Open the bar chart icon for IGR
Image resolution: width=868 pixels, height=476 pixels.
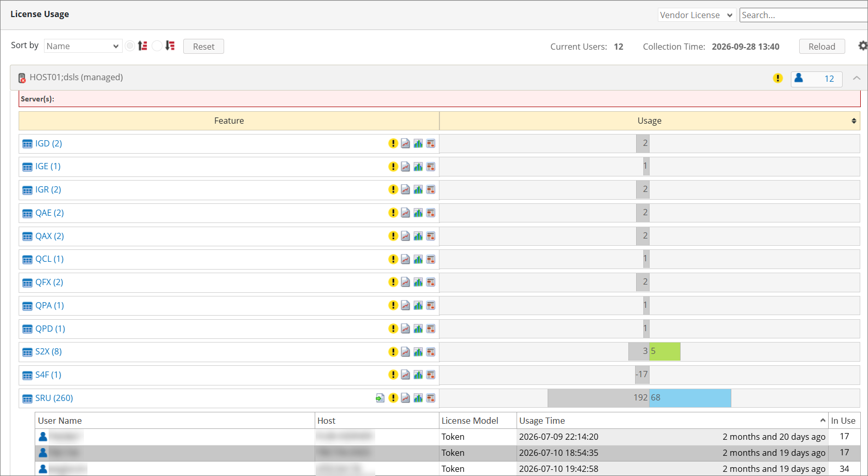pyautogui.click(x=418, y=189)
